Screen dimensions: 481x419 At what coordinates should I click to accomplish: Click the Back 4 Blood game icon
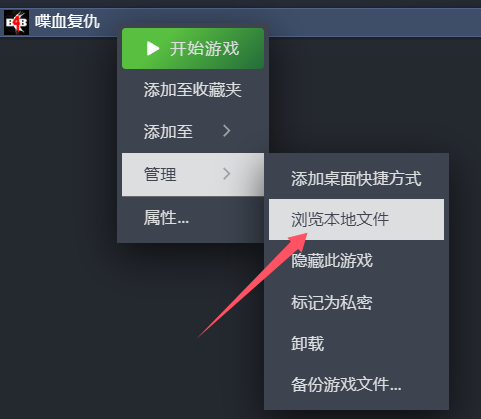coord(16,22)
